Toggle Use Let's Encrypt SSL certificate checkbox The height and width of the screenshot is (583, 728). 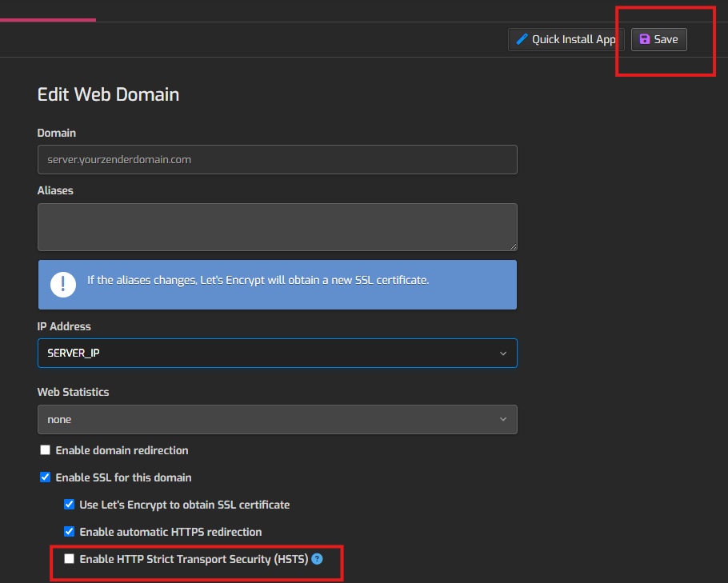click(70, 505)
